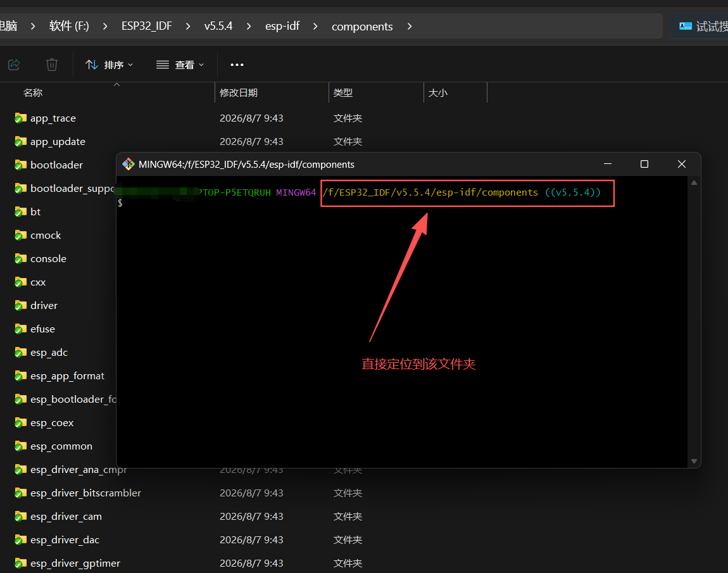This screenshot has width=728, height=573.
Task: Select the efuse folder icon
Action: (x=20, y=329)
